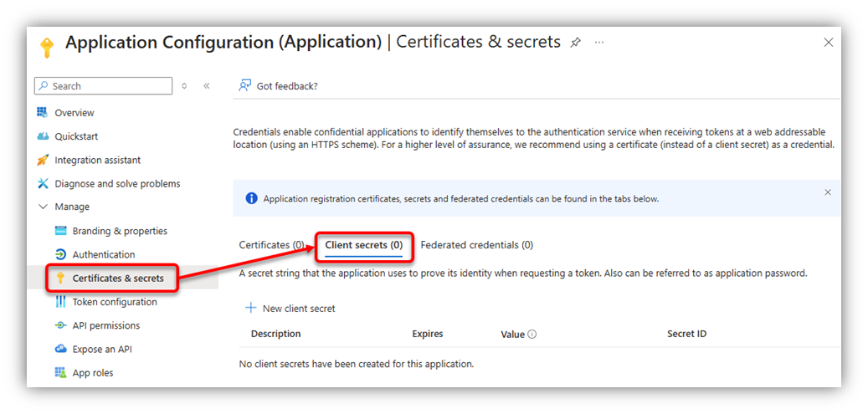The height and width of the screenshot is (414, 868).
Task: Open Quickstart cloud icon in sidebar
Action: point(43,136)
